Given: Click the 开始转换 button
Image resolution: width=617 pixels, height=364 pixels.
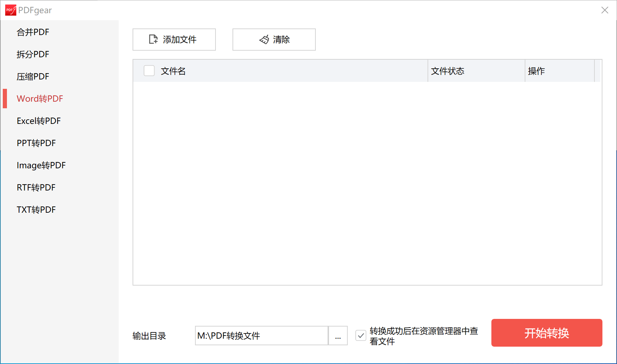Looking at the screenshot, I should click(546, 333).
